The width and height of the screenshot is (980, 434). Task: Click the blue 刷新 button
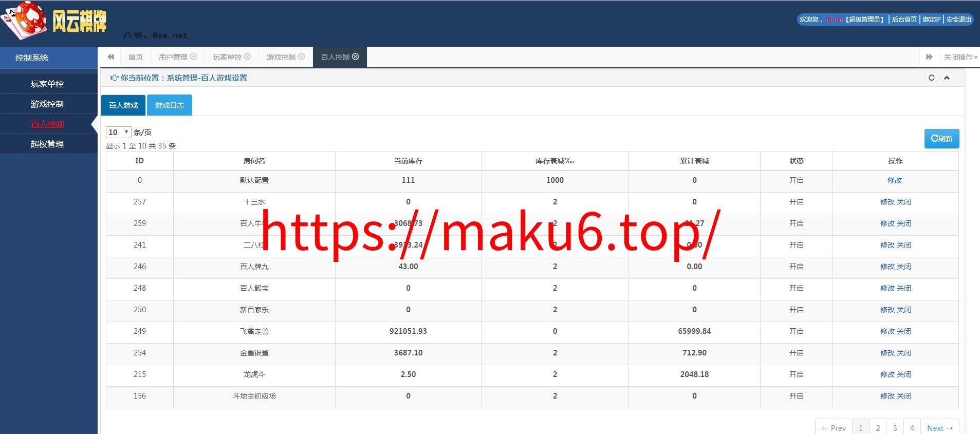click(941, 139)
